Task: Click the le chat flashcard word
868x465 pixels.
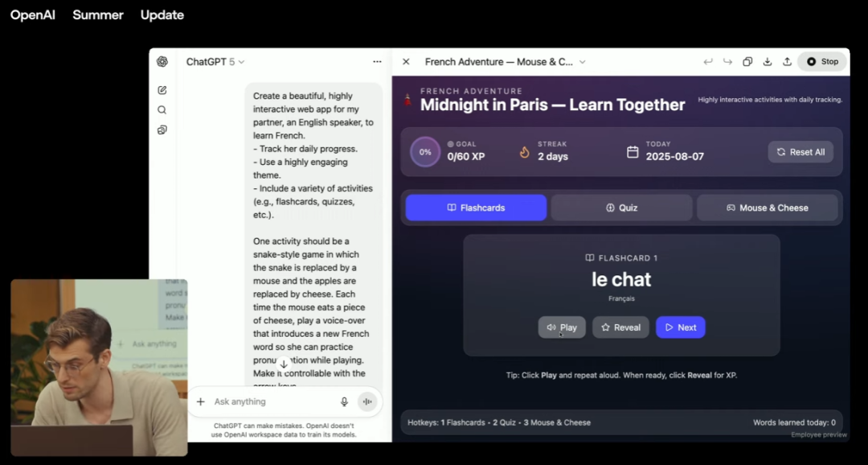Action: 621,279
